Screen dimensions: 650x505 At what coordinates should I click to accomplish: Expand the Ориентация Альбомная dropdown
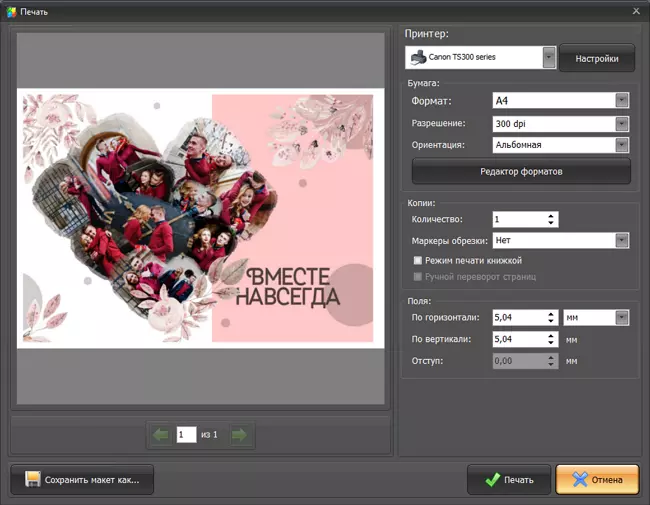pos(621,145)
